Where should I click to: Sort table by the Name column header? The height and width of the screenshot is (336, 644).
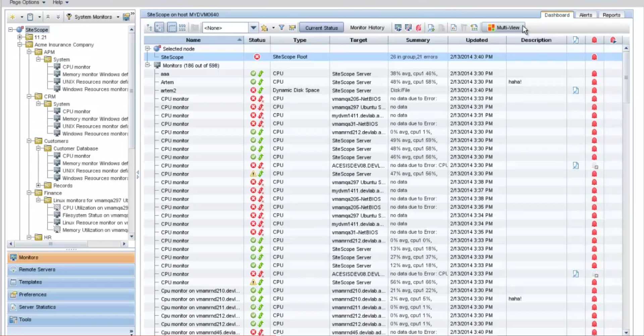pos(194,40)
